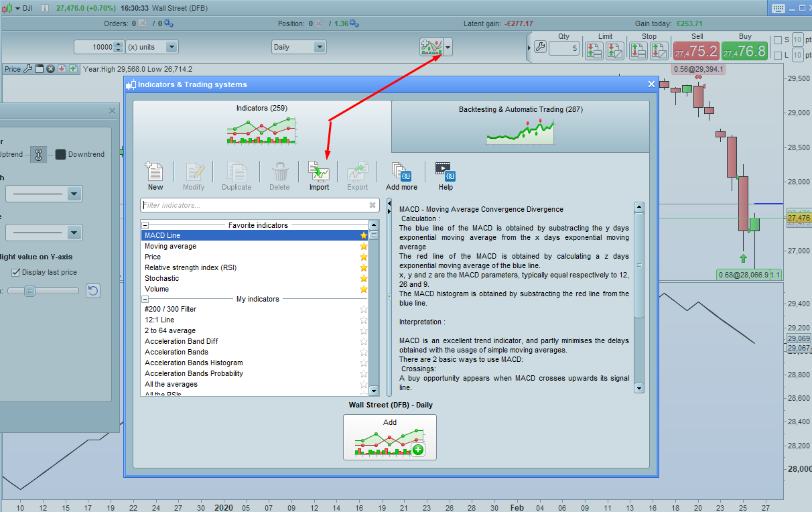
Task: Open Orders gear settings icon
Action: (x=168, y=23)
